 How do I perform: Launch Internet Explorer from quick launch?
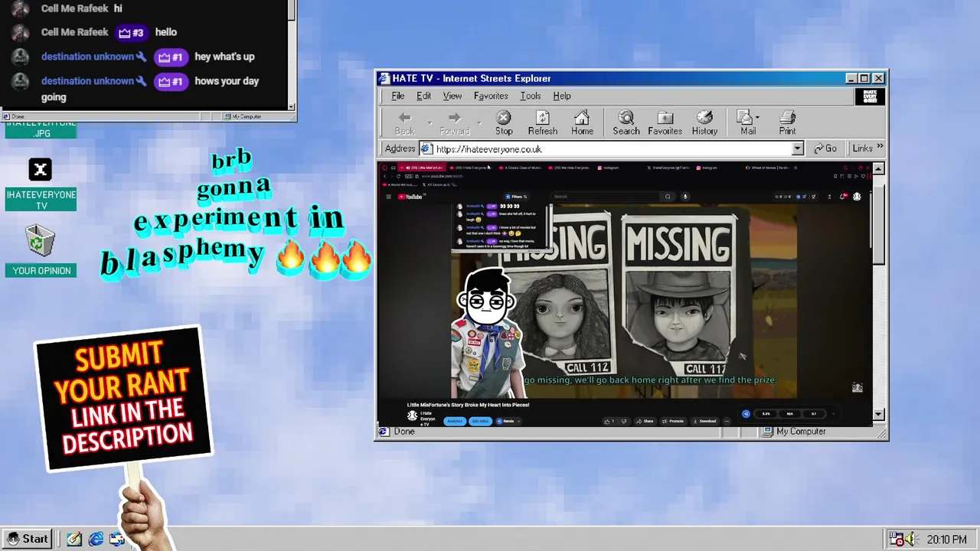click(x=96, y=539)
